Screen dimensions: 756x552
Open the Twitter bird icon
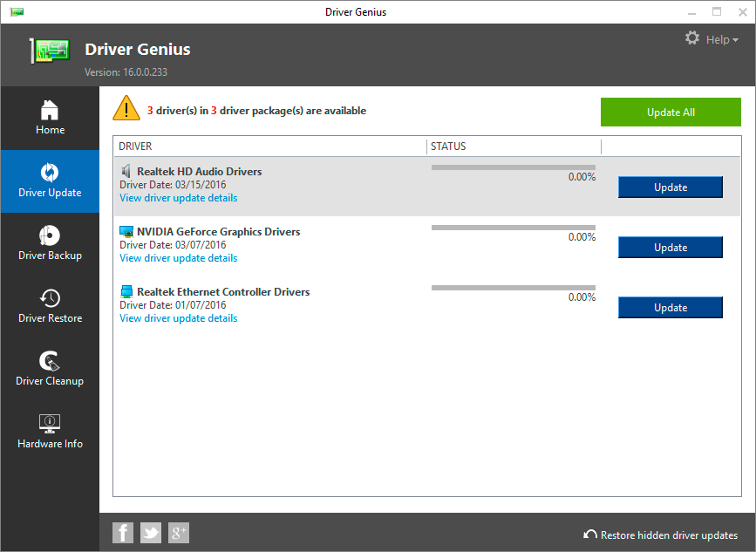[151, 533]
